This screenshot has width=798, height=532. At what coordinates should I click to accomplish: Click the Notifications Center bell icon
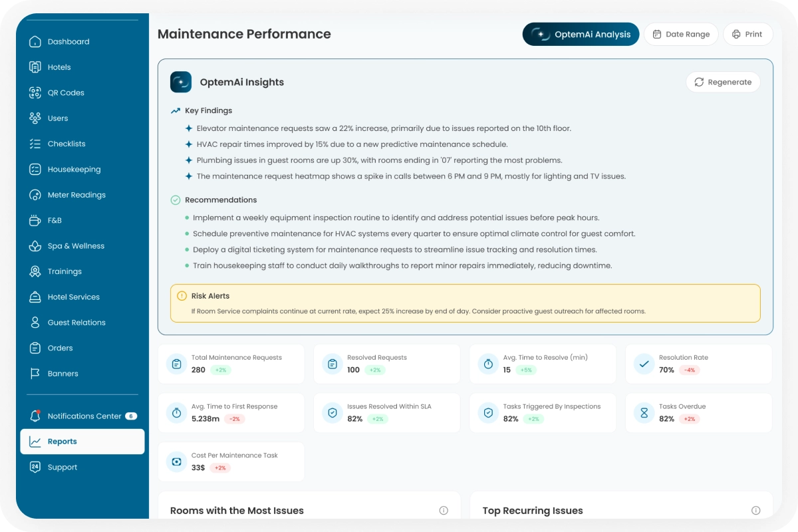(35, 416)
